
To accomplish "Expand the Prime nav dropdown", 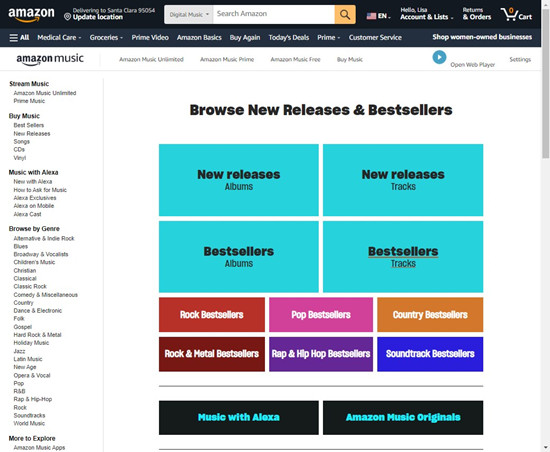I will coord(329,38).
